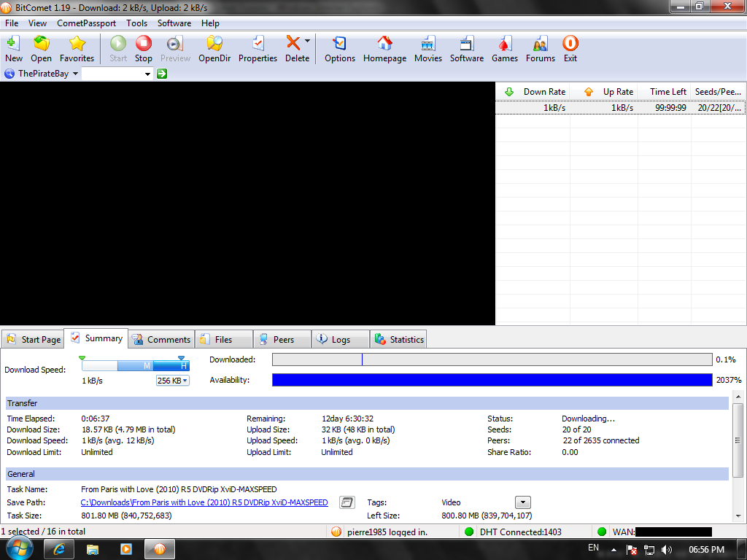
Task: Open the Help menu
Action: (x=210, y=23)
